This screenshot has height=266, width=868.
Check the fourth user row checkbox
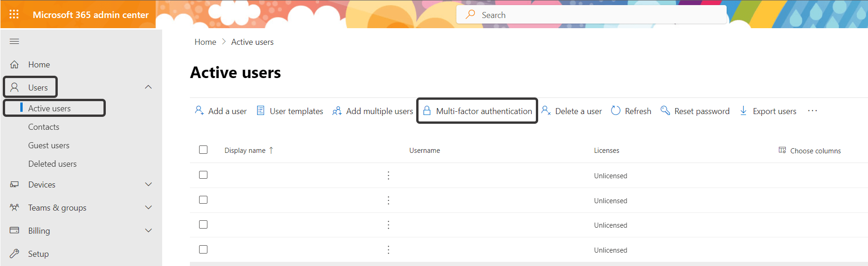click(x=203, y=249)
